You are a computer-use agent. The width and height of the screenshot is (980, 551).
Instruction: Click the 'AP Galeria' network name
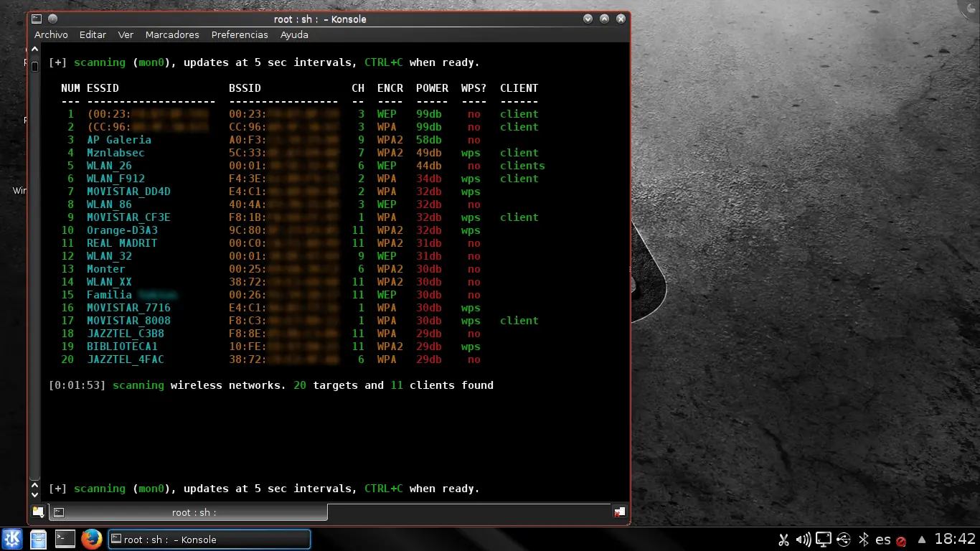[x=119, y=140]
